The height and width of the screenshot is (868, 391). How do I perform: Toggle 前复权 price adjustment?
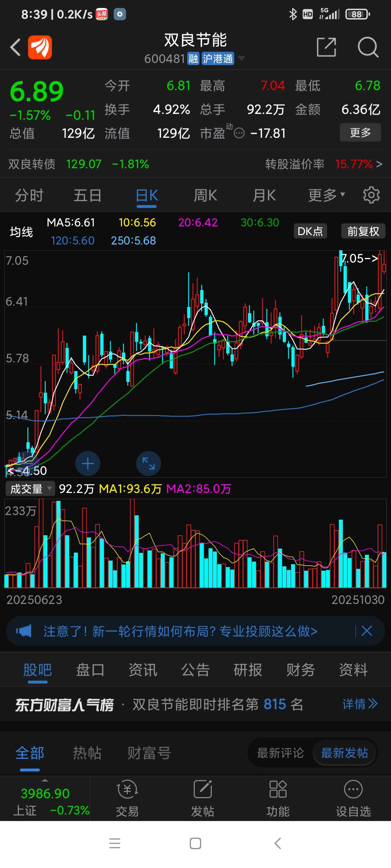pyautogui.click(x=363, y=231)
